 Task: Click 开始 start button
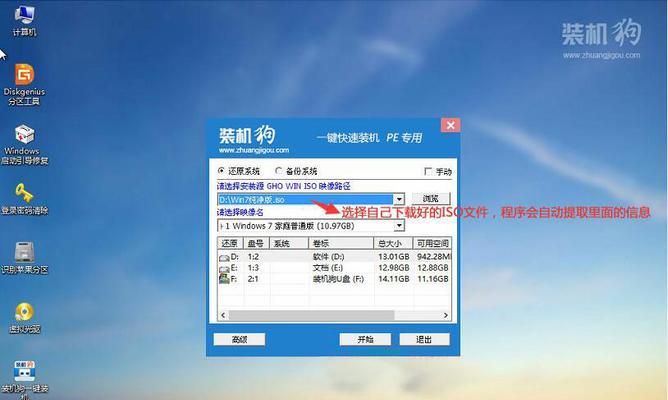[365, 340]
